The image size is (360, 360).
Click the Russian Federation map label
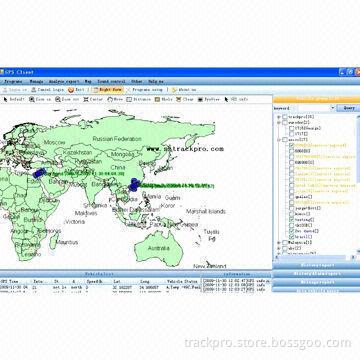(x=117, y=139)
